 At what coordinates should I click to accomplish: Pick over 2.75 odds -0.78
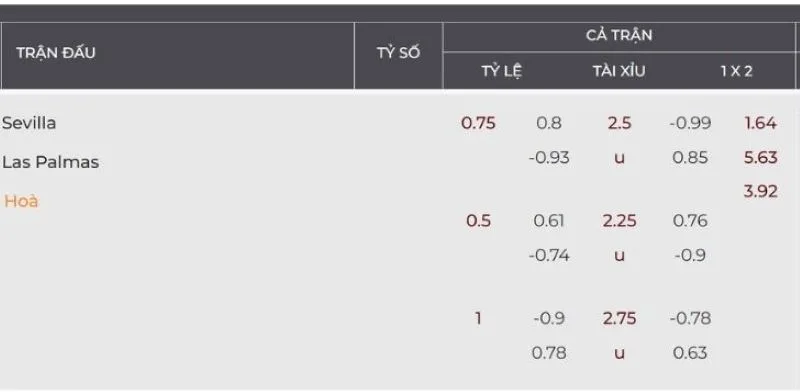(x=690, y=318)
